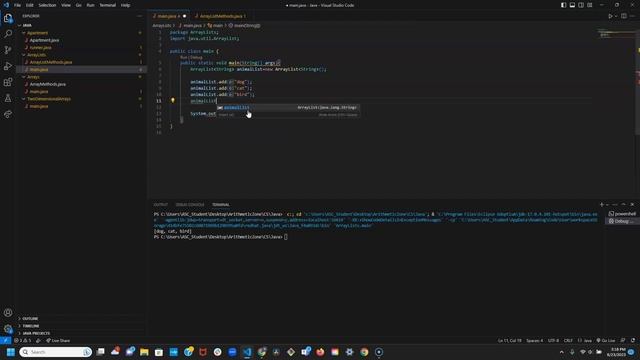
Task: Expand the Timeline section
Action: point(31,326)
